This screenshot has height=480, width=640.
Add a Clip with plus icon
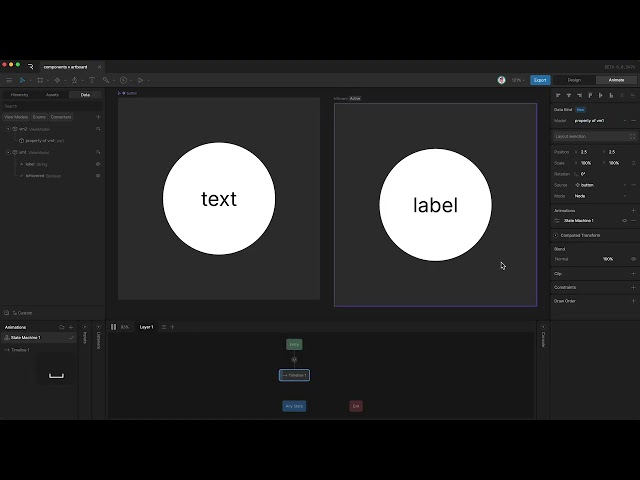633,274
